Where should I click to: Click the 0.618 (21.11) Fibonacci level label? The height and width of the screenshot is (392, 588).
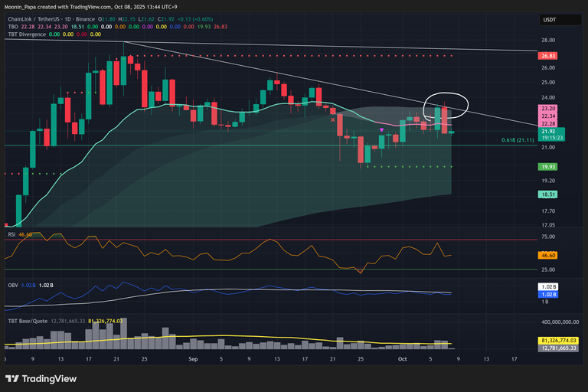click(518, 140)
